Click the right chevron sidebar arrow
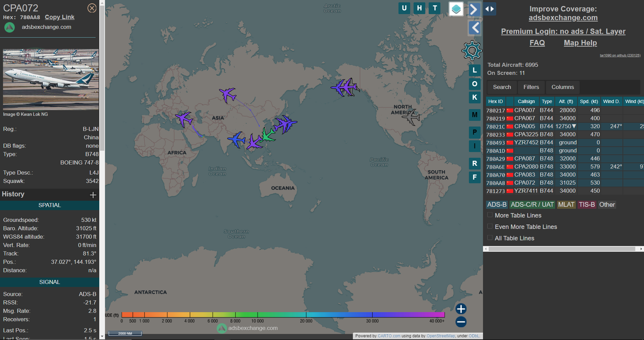644x340 pixels. click(x=474, y=9)
